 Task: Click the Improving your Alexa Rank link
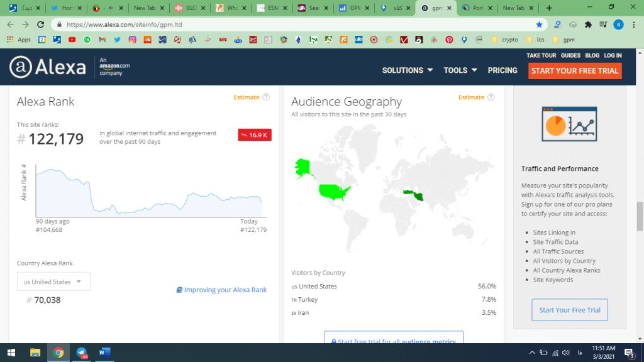click(x=221, y=290)
